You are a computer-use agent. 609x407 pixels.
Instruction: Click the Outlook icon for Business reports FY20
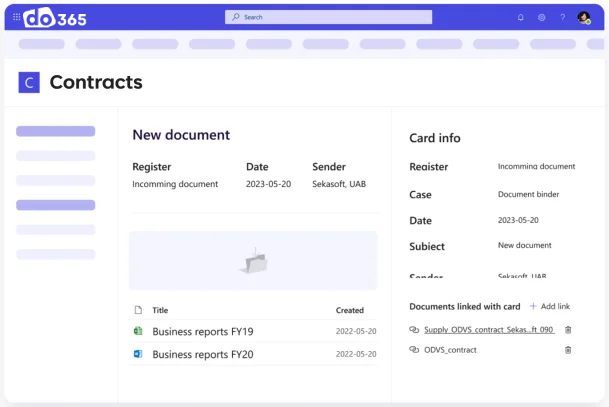pyautogui.click(x=138, y=354)
